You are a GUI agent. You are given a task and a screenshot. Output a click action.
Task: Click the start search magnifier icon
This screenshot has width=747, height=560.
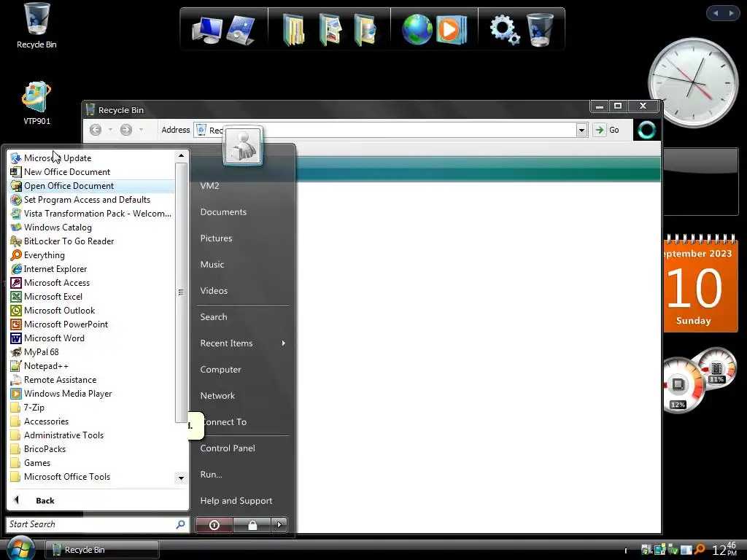coord(181,524)
